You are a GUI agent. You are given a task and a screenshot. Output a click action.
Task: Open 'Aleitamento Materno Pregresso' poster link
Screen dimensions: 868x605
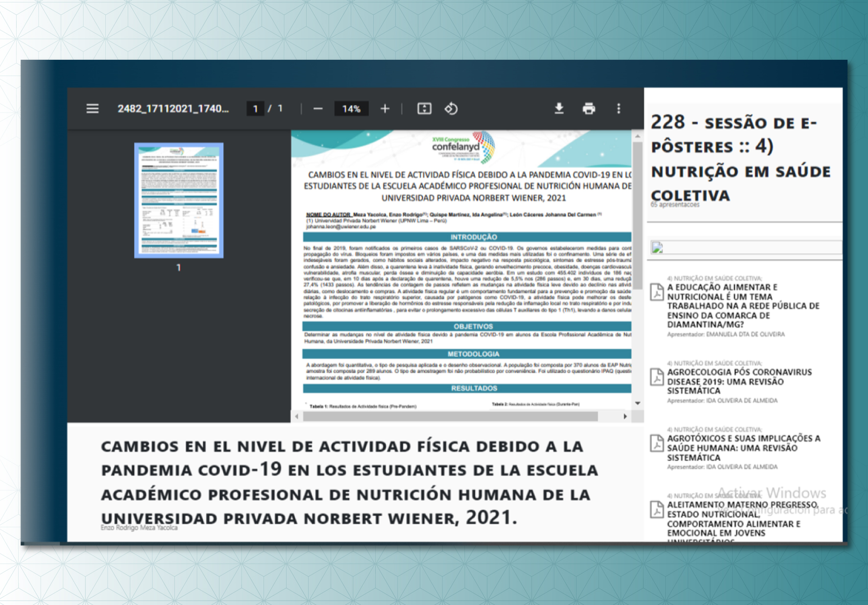(743, 522)
